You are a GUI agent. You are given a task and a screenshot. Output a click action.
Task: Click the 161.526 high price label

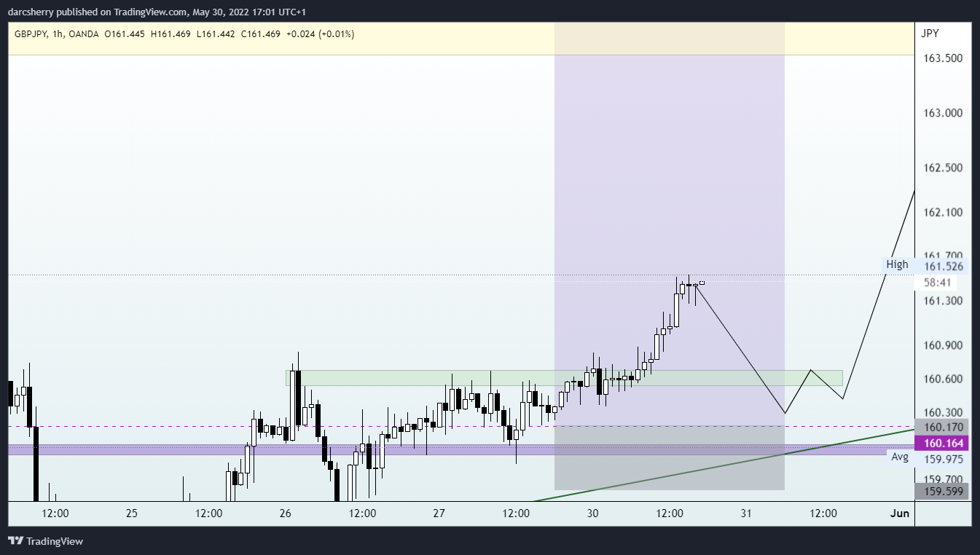point(943,267)
